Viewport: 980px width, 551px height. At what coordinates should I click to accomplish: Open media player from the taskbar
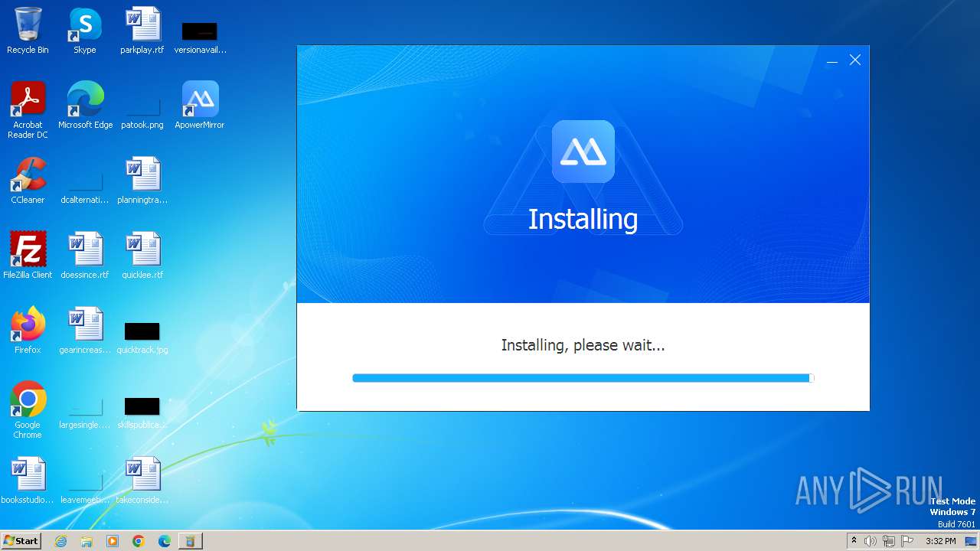click(x=113, y=541)
